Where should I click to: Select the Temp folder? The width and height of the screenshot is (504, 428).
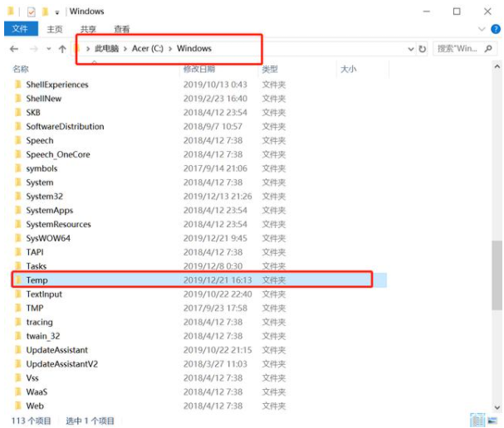tap(37, 280)
